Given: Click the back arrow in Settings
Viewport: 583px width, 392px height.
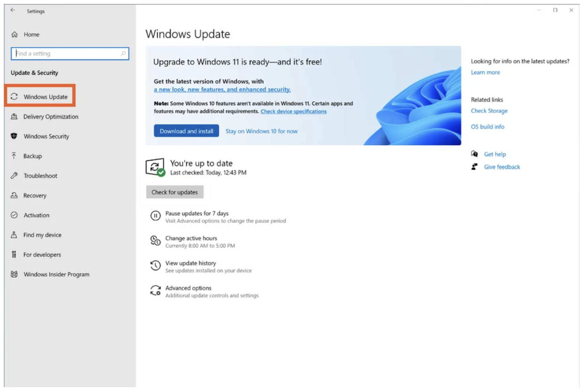Looking at the screenshot, I should tap(13, 10).
